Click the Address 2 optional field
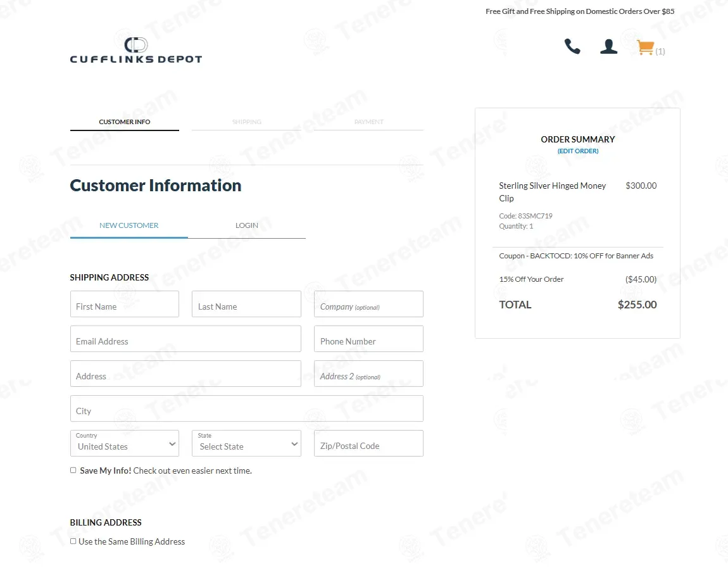728x568 pixels. coord(368,374)
